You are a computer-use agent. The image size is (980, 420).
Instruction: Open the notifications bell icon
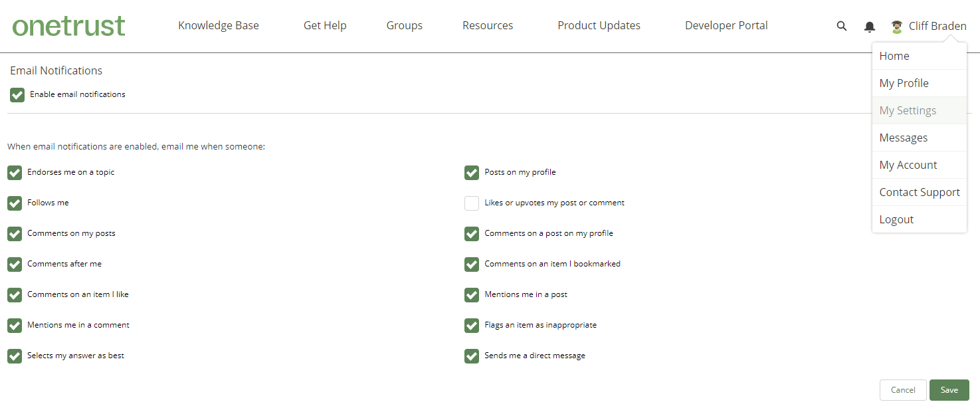[869, 27]
